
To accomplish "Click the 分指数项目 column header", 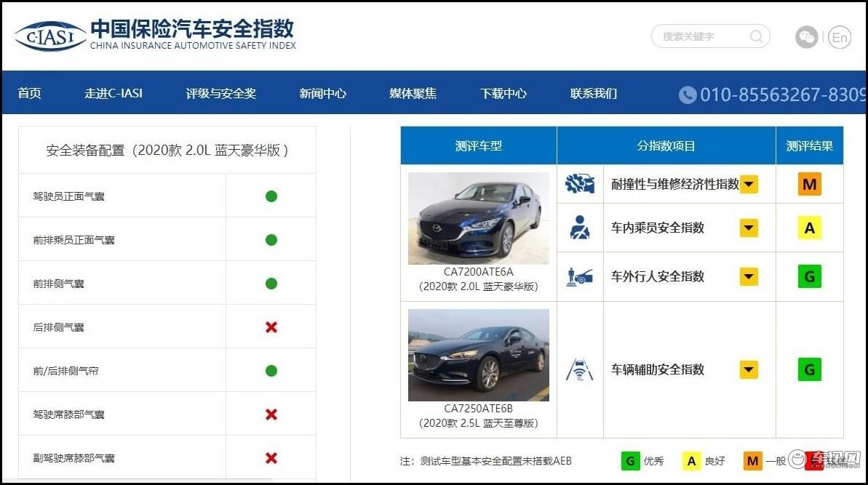I will (666, 146).
